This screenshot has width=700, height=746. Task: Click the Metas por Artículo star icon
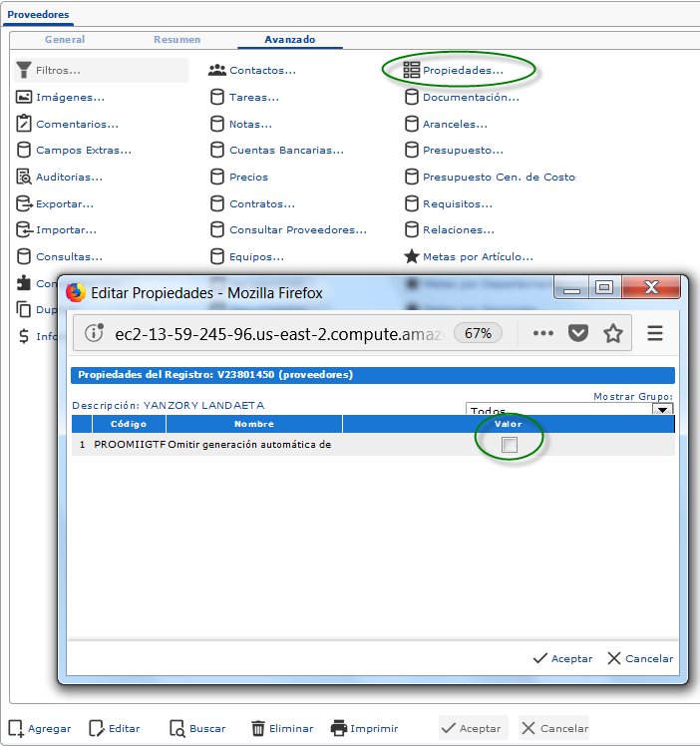(412, 256)
